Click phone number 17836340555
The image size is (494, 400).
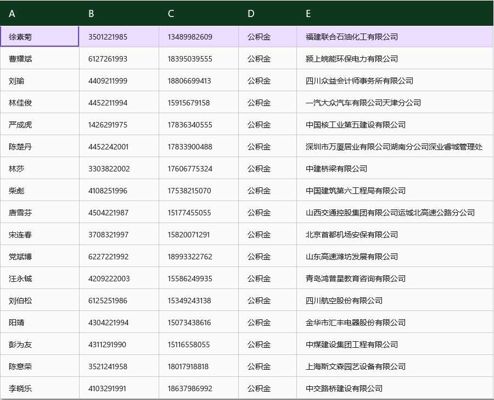pos(199,125)
